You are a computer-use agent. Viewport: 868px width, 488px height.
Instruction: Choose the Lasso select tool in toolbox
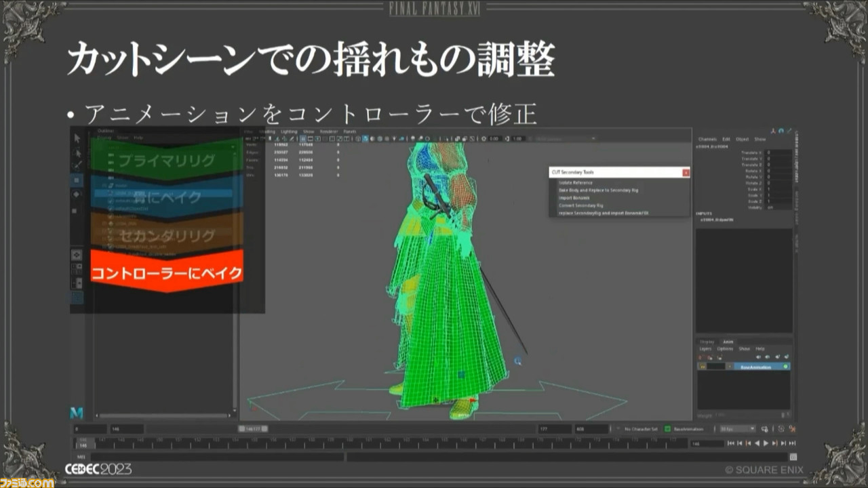coord(77,154)
